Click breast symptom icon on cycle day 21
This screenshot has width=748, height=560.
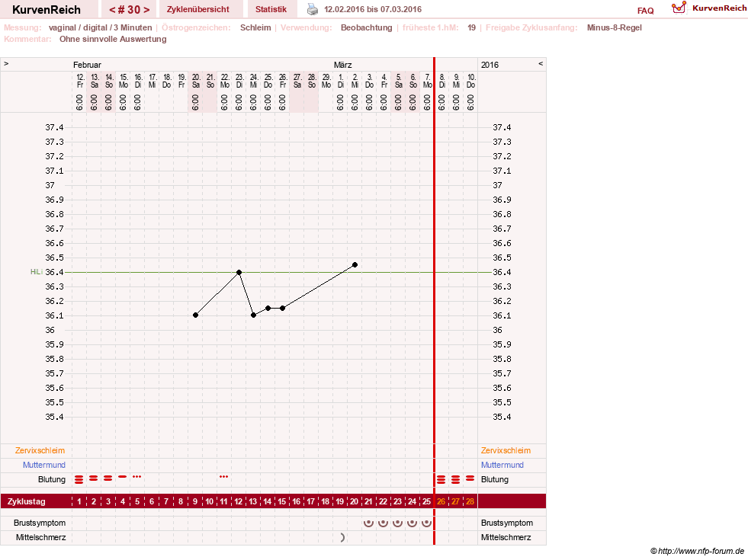[x=368, y=523]
